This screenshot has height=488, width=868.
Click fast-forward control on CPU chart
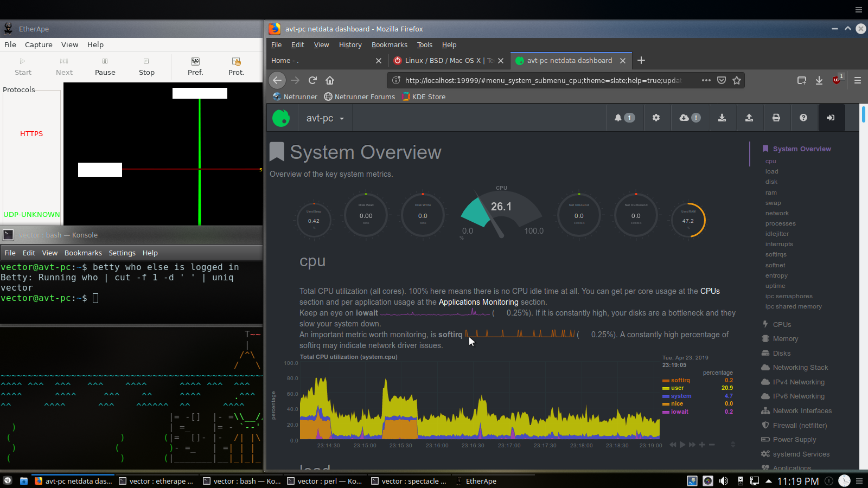[x=692, y=445]
